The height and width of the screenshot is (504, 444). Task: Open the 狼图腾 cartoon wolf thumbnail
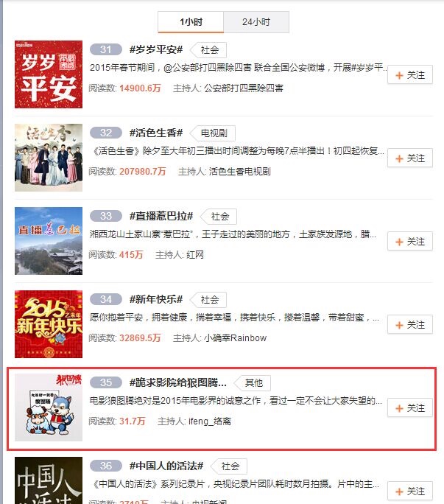(49, 407)
